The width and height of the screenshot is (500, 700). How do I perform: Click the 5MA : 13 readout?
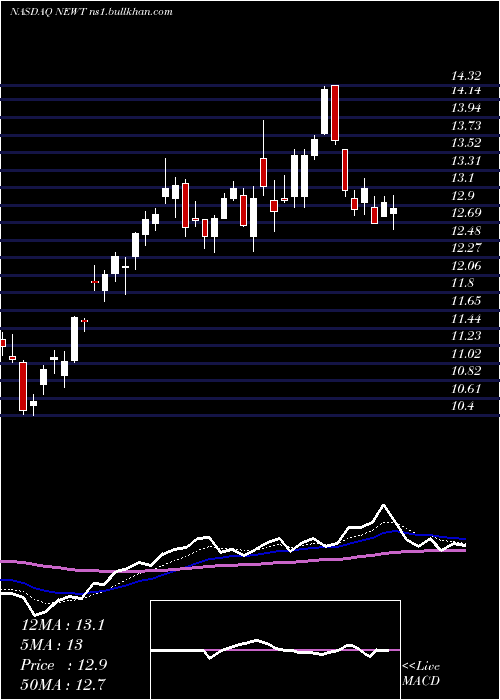(x=52, y=645)
